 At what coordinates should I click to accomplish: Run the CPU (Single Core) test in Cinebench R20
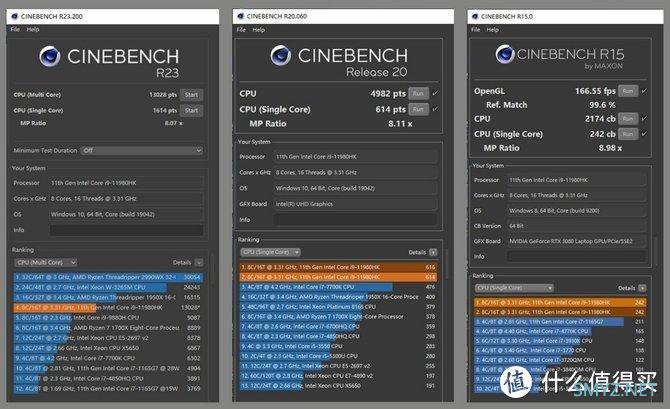[x=418, y=109]
